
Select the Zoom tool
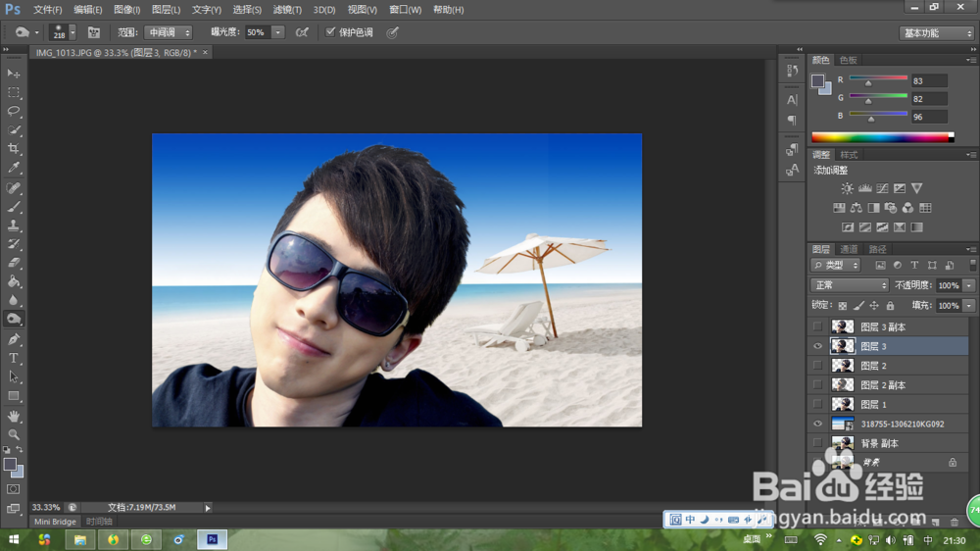tap(14, 434)
